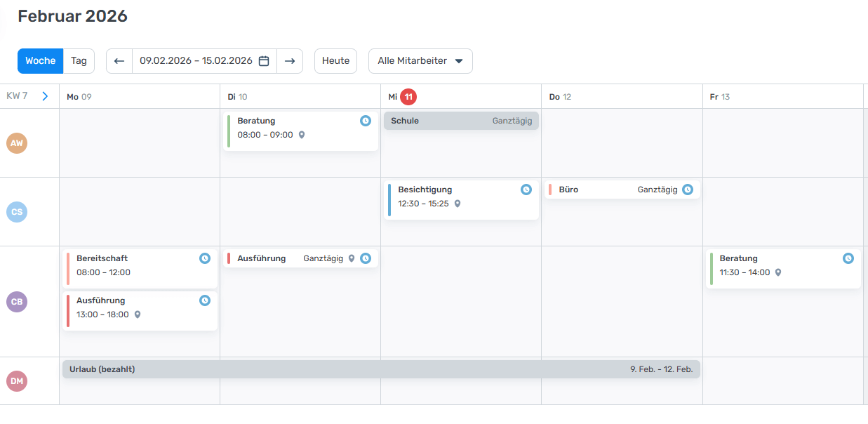Image resolution: width=868 pixels, height=424 pixels.
Task: Click clock icon on Tuesday Beratung appointment
Action: tap(365, 121)
